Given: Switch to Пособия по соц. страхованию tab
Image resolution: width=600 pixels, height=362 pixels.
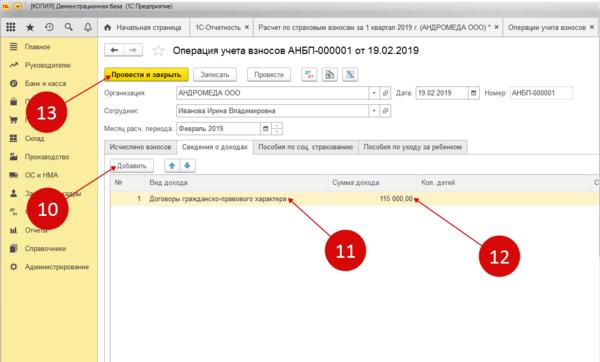Looking at the screenshot, I should [x=305, y=147].
